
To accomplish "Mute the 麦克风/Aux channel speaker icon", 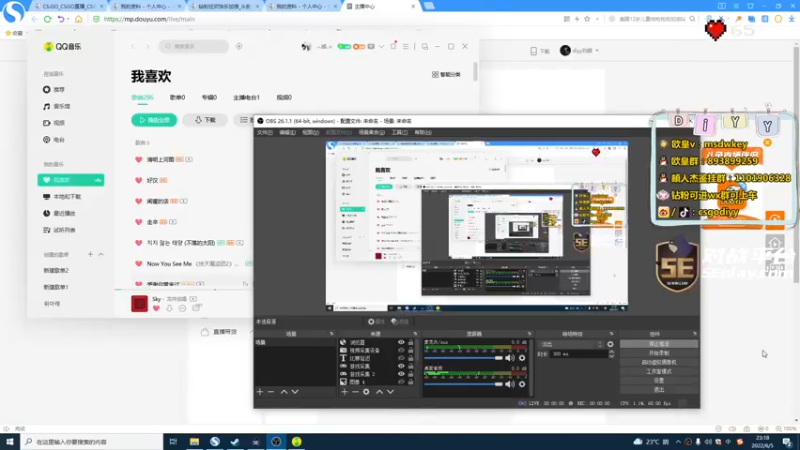I will [x=510, y=358].
